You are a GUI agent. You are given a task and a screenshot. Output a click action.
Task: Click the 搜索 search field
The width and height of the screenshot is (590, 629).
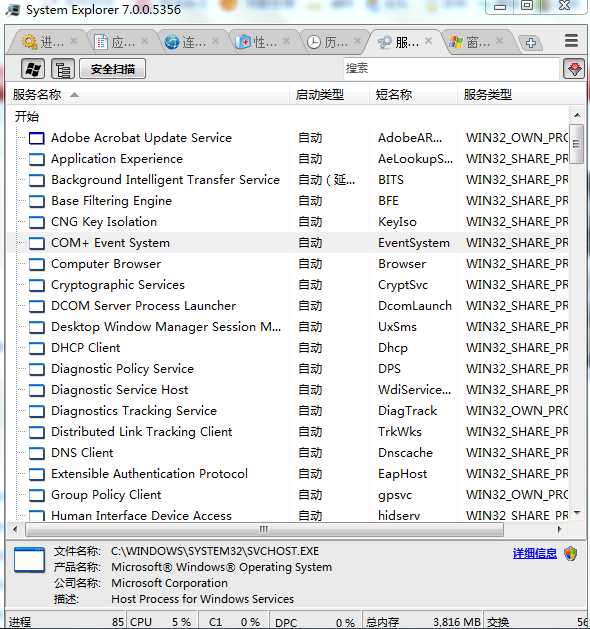click(451, 69)
